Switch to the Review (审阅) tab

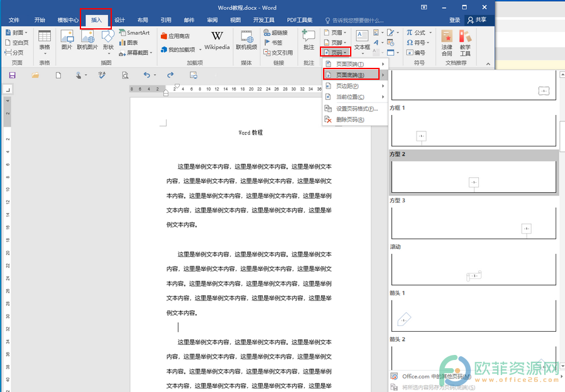coord(212,20)
